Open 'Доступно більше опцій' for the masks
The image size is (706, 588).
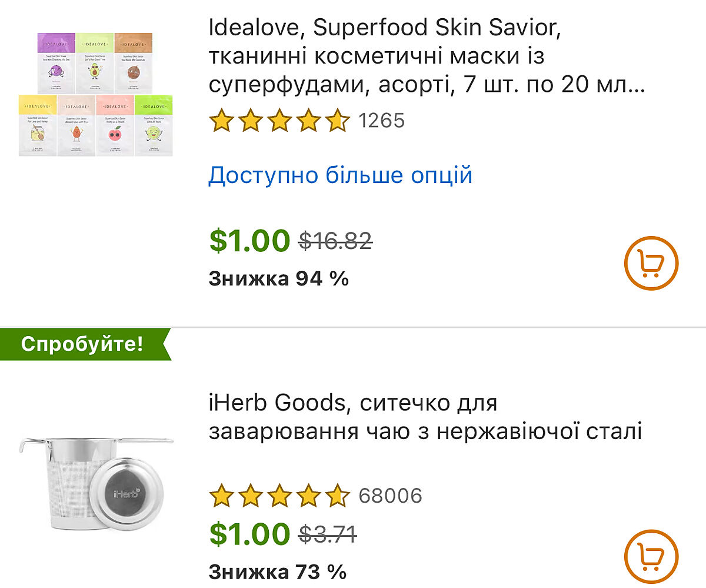[340, 175]
